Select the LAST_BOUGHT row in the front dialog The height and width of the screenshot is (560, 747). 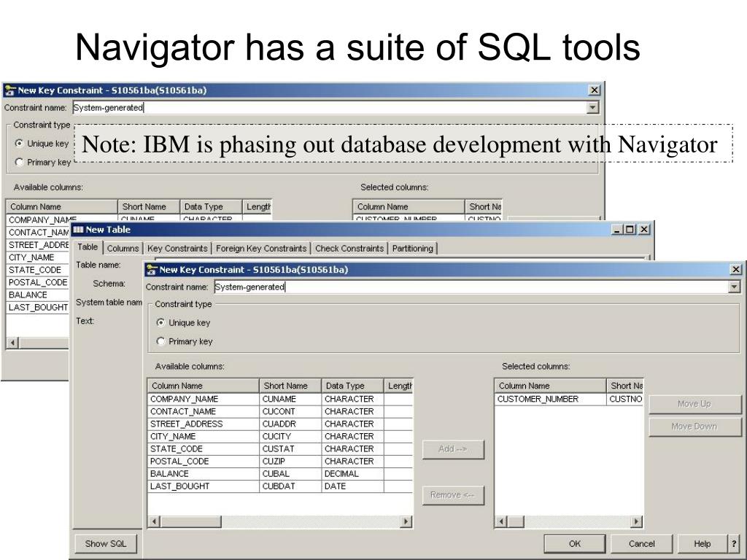tap(279, 486)
